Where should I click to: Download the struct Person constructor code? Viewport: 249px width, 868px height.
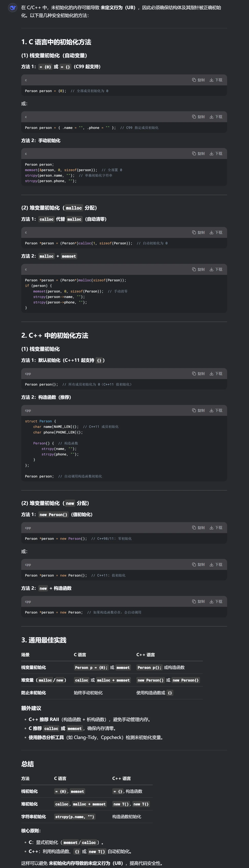pyautogui.click(x=216, y=410)
